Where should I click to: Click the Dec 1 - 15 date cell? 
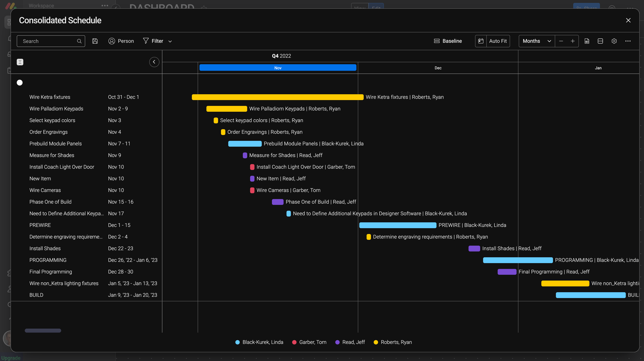pos(119,225)
